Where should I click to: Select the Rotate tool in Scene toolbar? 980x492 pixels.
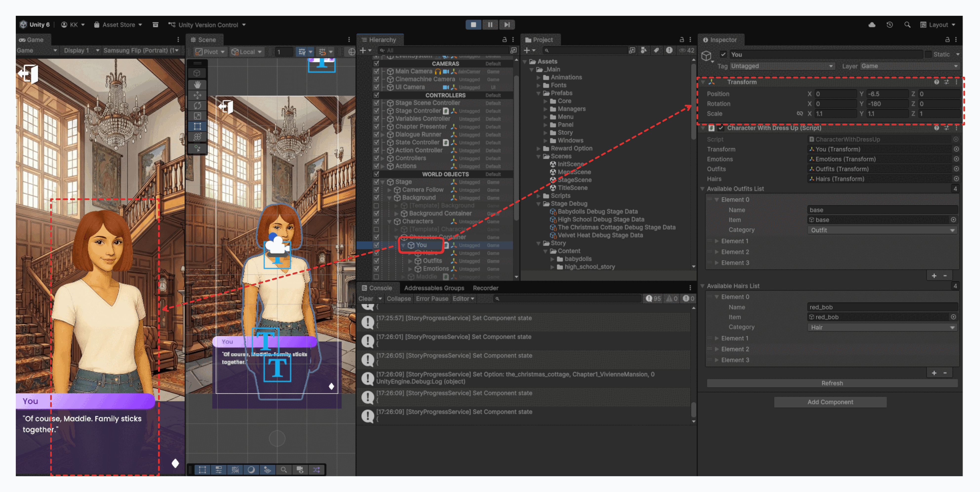coord(197,105)
